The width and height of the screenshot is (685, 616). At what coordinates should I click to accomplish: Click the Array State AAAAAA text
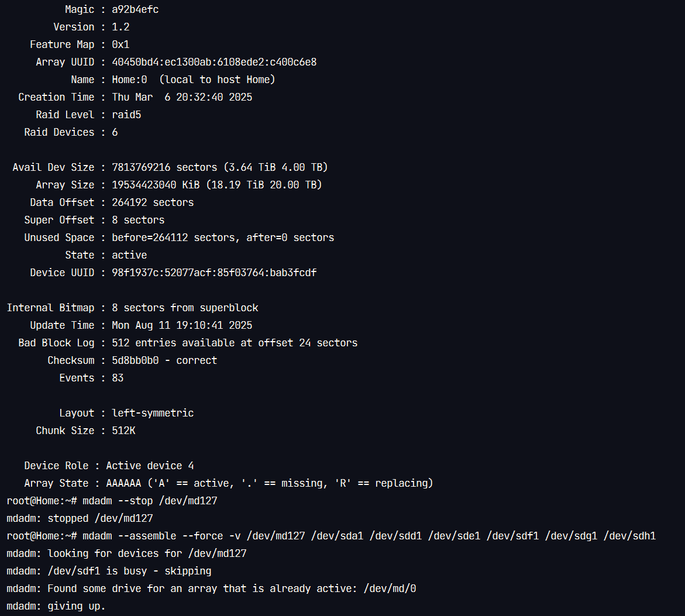(x=123, y=483)
